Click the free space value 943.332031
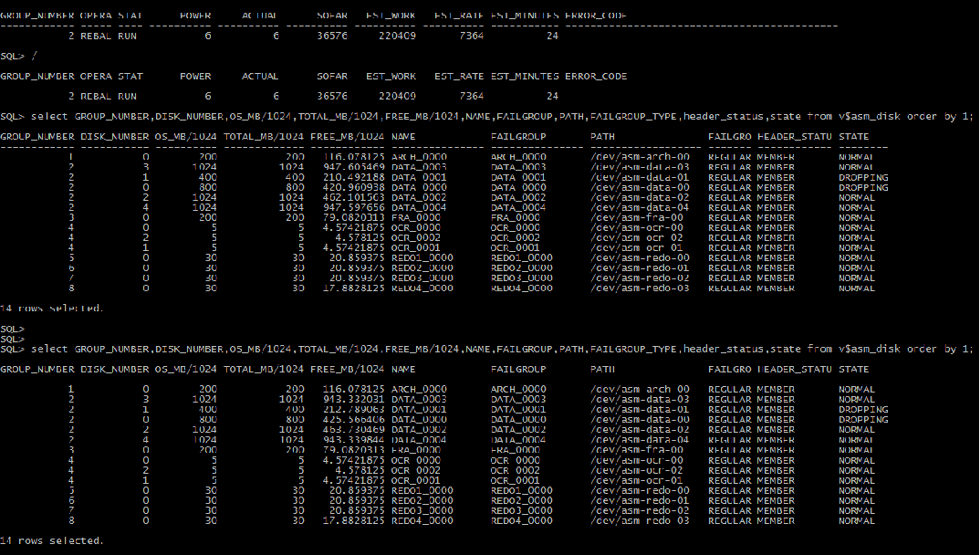Screen dimensions: 980x555 pos(354,400)
